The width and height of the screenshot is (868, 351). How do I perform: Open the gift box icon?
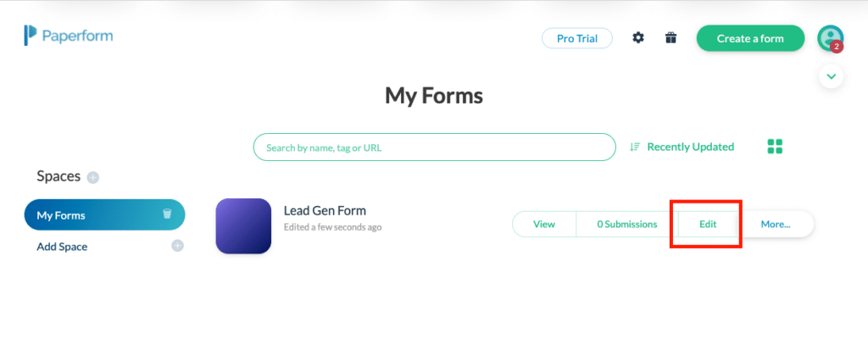pos(671,38)
